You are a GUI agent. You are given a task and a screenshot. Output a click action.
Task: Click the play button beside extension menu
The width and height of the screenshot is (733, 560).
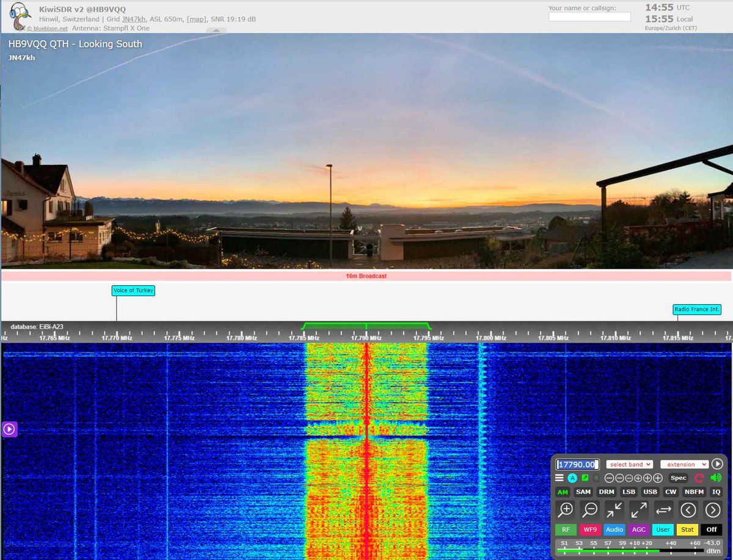click(717, 464)
